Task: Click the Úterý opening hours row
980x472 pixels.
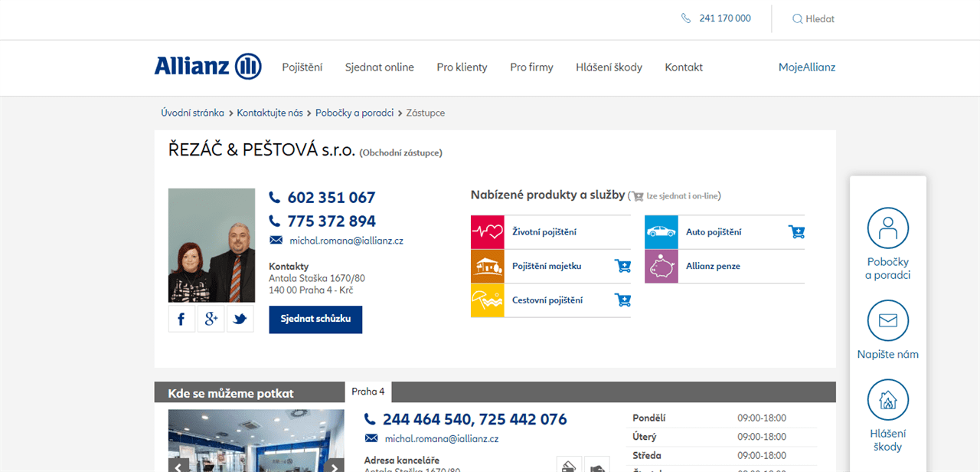Action: pyautogui.click(x=722, y=437)
